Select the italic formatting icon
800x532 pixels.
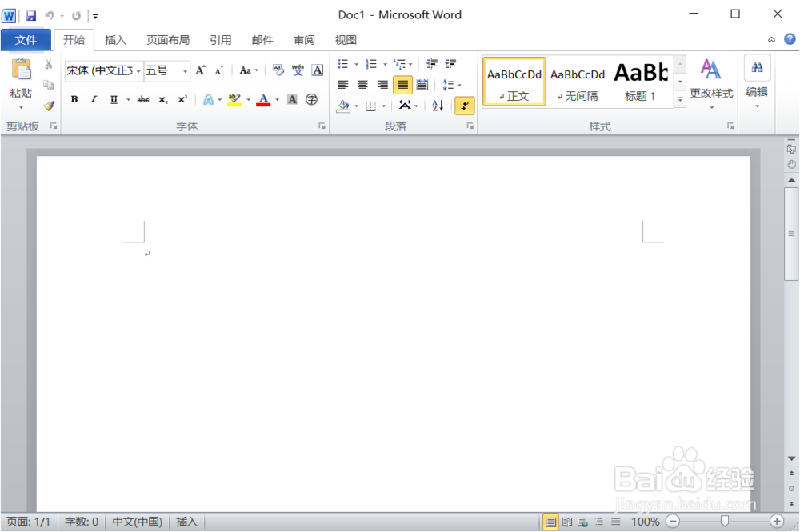[94, 99]
